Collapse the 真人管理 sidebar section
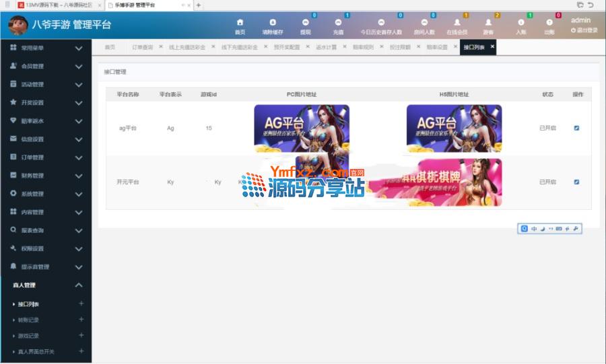Image resolution: width=606 pixels, height=364 pixels. point(46,285)
